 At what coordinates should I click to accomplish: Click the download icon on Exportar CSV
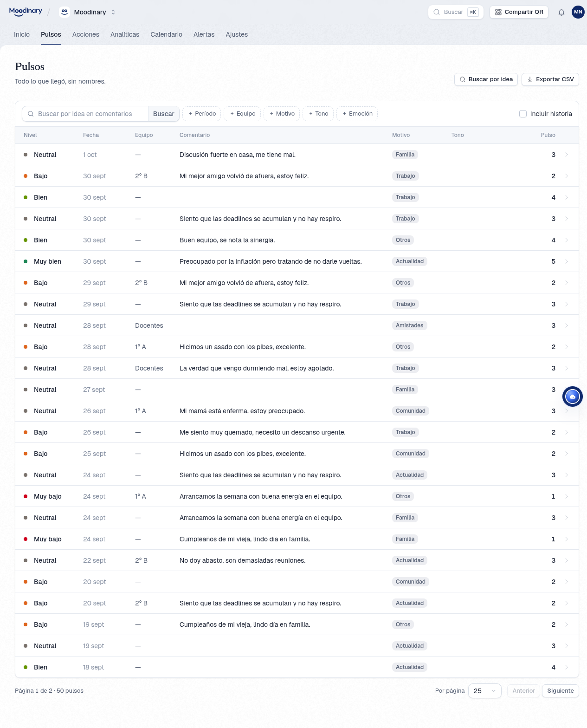(530, 79)
